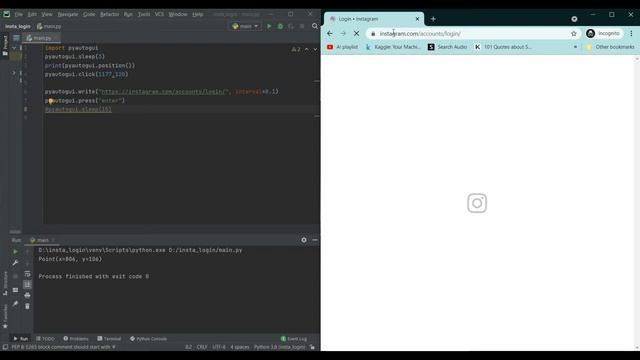
Task: Click the print icon in the Run console
Action: click(27, 295)
